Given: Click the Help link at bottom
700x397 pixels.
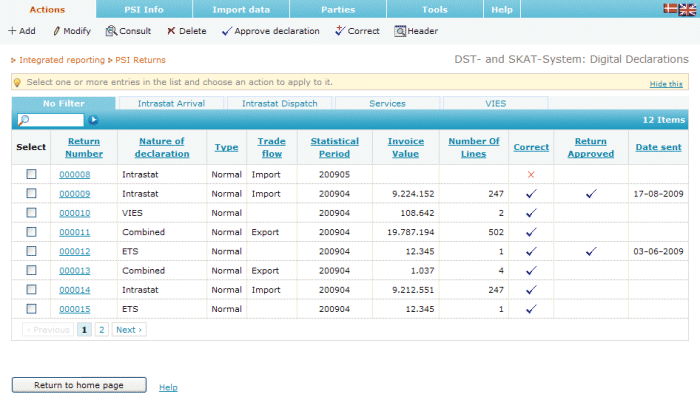Looking at the screenshot, I should [x=168, y=387].
